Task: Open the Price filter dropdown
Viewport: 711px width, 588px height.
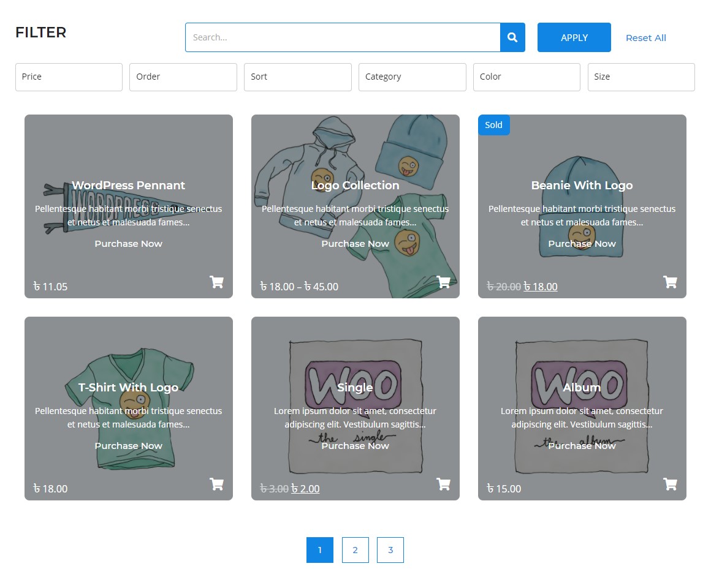Action: 69,77
